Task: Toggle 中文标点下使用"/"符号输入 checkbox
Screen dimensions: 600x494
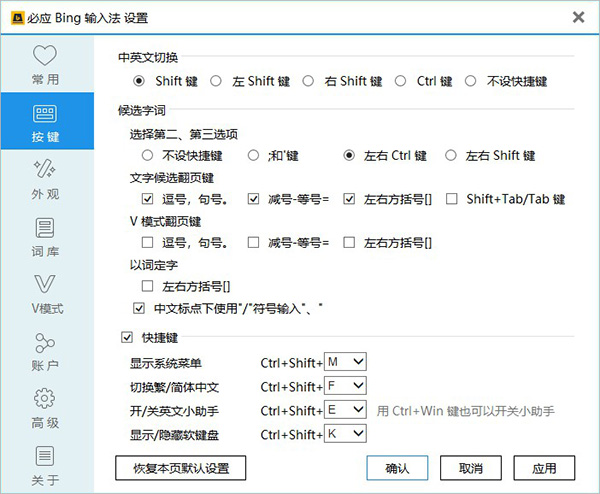Action: coord(139,308)
